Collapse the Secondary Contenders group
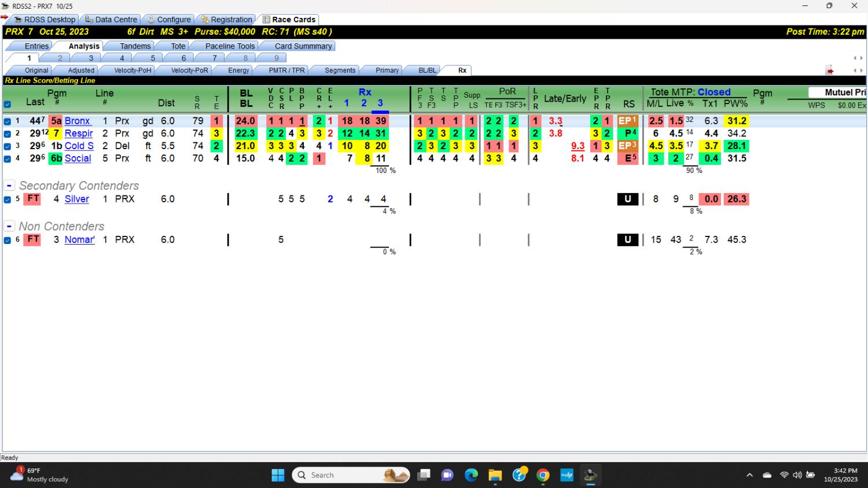 pyautogui.click(x=9, y=186)
